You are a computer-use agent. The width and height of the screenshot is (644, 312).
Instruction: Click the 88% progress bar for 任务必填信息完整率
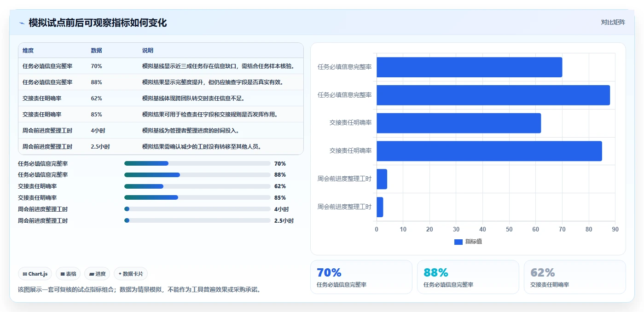197,175
